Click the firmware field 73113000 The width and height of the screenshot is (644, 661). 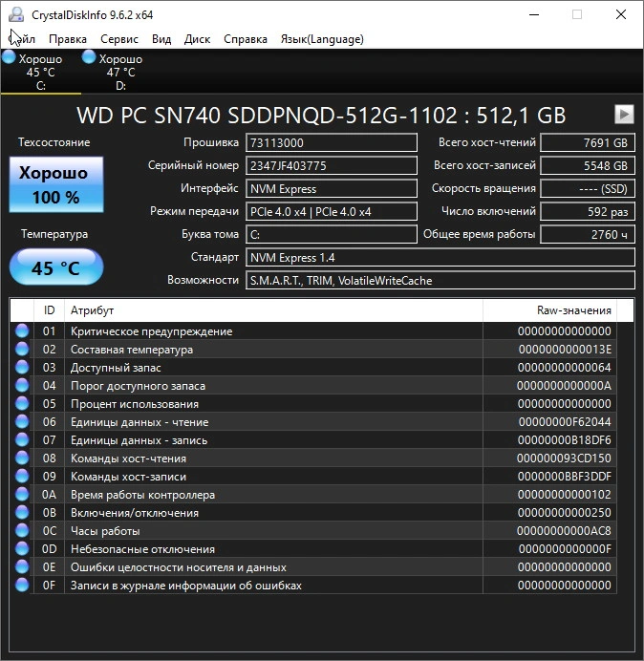[332, 142]
